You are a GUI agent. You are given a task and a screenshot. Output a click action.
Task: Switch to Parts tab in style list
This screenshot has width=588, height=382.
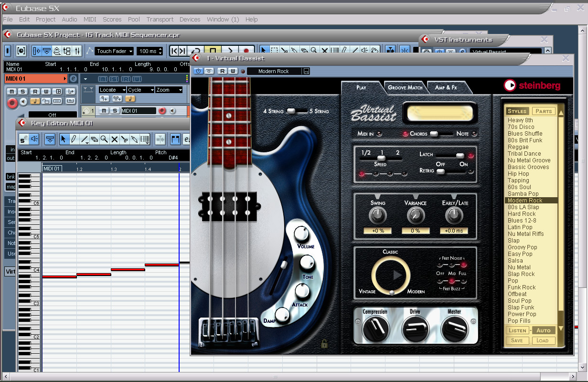pyautogui.click(x=544, y=111)
